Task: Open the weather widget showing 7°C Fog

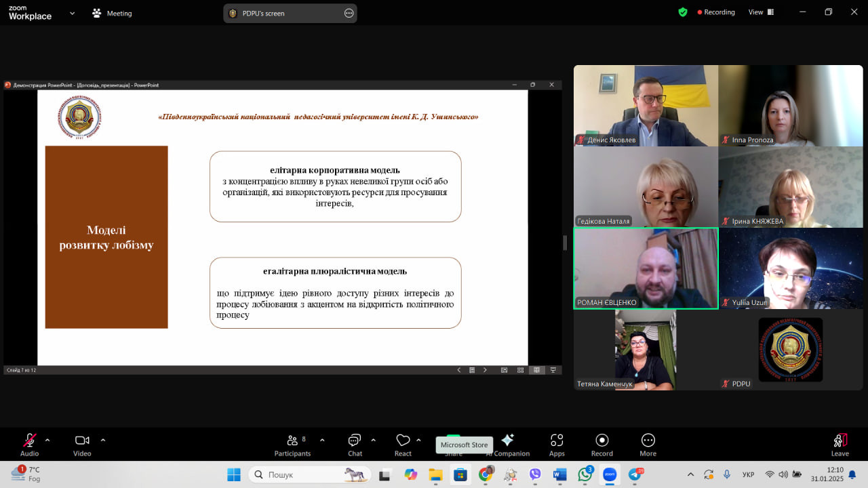Action: [26, 474]
